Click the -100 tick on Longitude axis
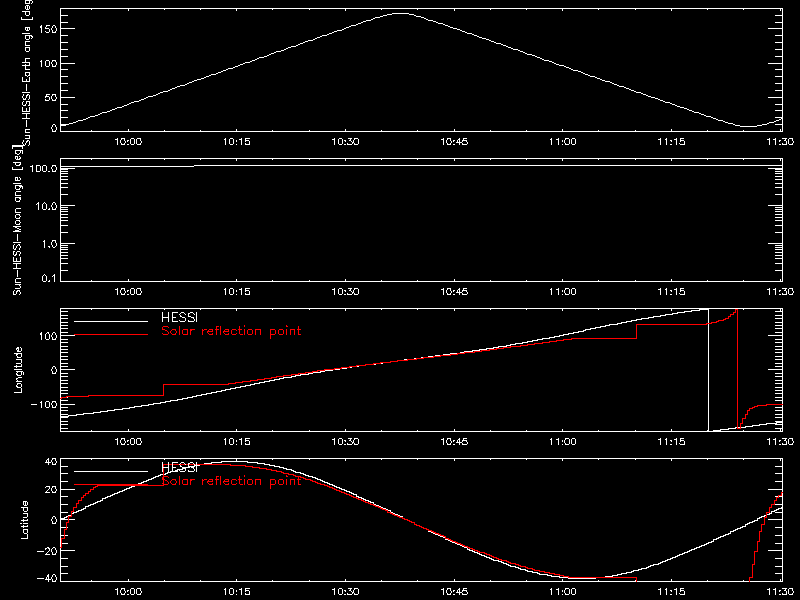The width and height of the screenshot is (800, 600). tap(45, 404)
